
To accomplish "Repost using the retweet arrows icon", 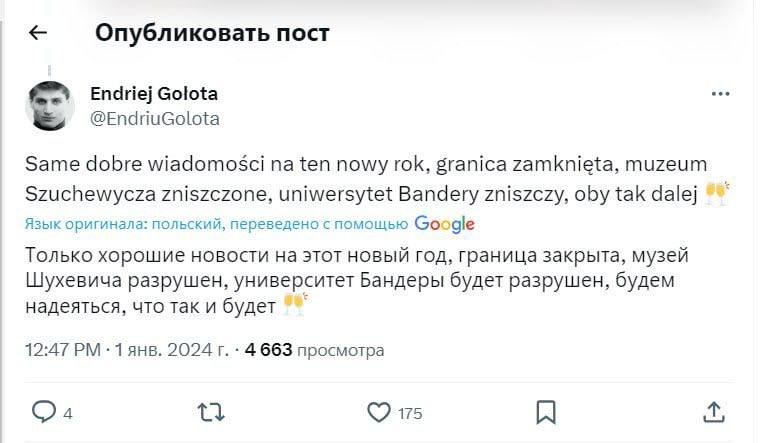I will (x=209, y=412).
